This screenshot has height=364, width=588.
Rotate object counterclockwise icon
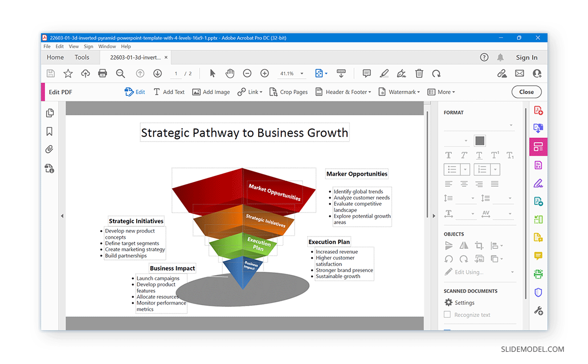448,259
